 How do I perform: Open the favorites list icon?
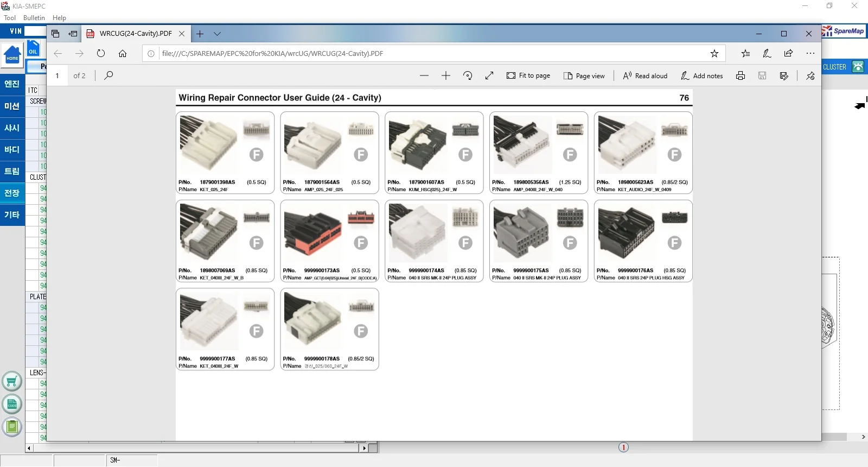coord(745,53)
